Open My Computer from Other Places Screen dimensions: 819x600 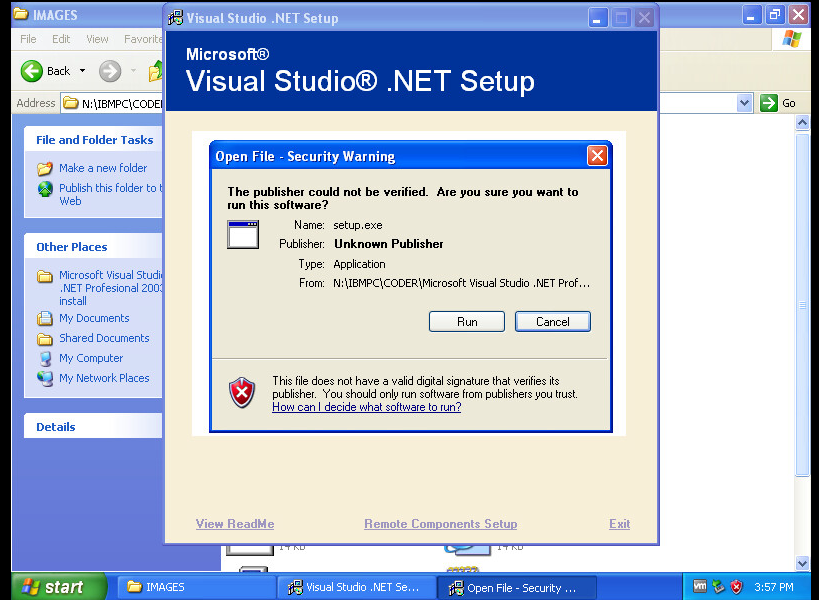tap(91, 358)
